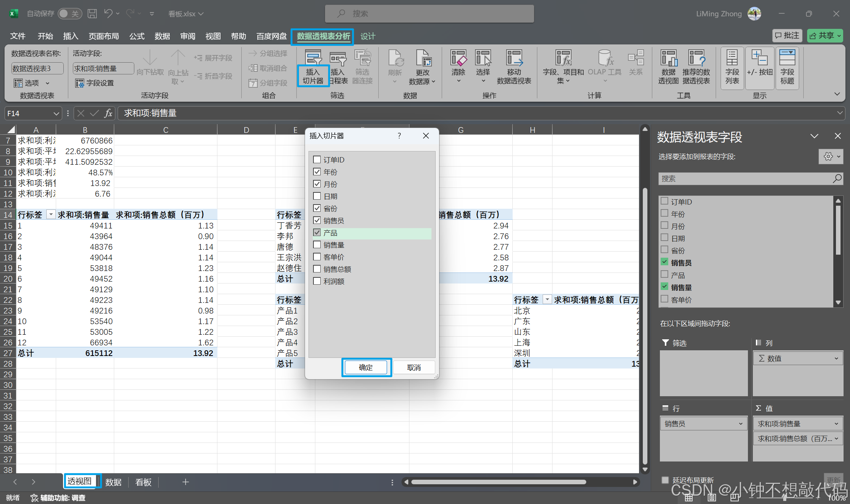Uncheck 月份 in the slicer dialog
Image resolution: width=850 pixels, height=504 pixels.
coord(317,184)
